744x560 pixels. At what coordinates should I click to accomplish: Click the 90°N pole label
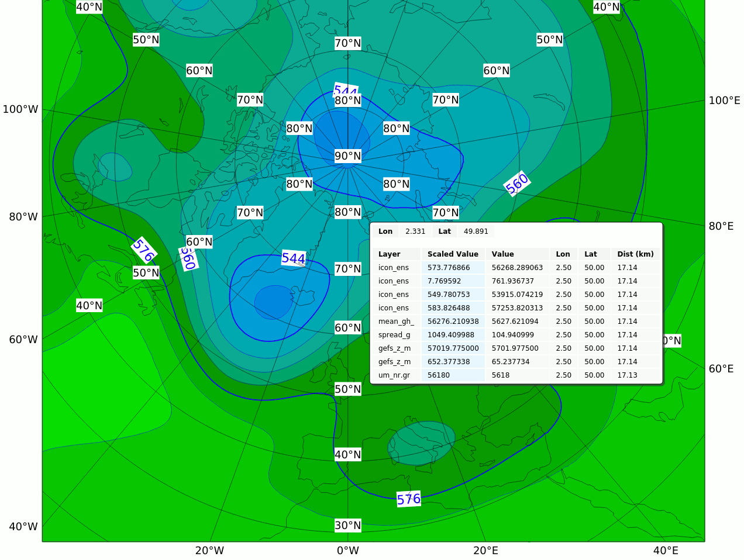click(x=348, y=156)
